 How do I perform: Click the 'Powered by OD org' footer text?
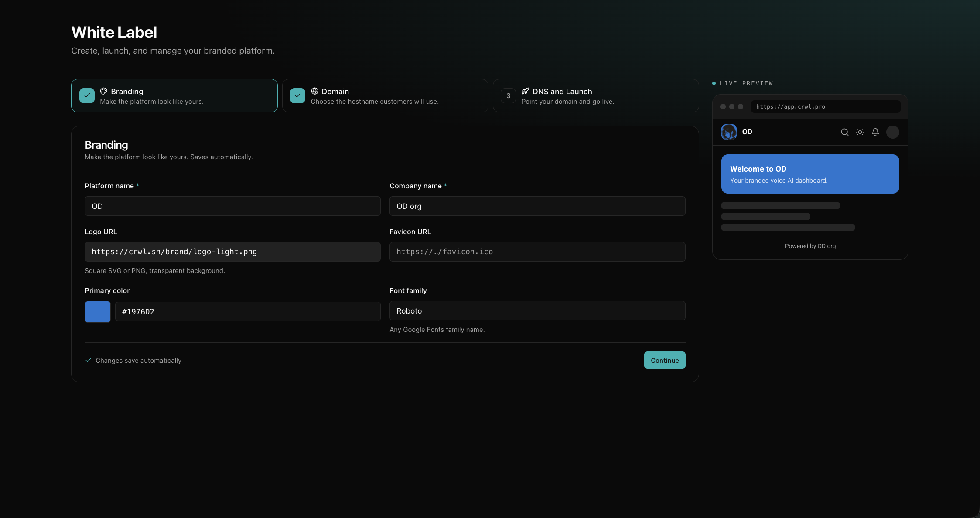[810, 246]
